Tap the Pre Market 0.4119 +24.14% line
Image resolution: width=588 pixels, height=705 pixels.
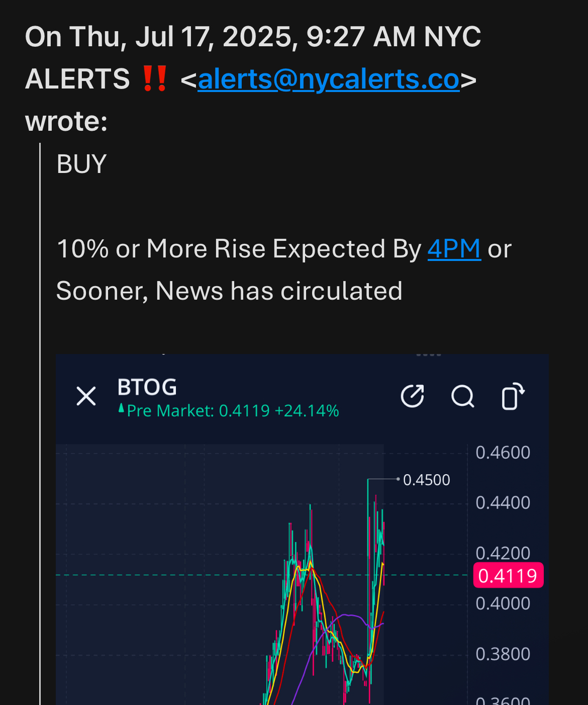[233, 411]
